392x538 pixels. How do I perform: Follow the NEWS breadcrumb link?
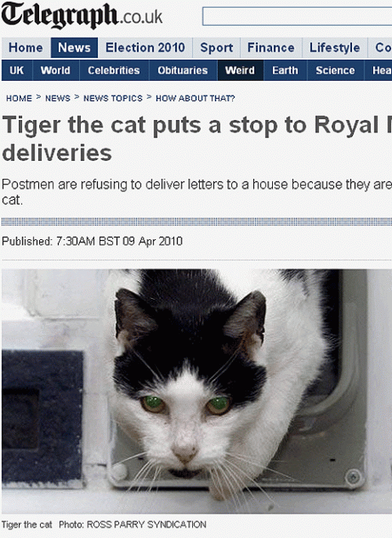coord(57,99)
